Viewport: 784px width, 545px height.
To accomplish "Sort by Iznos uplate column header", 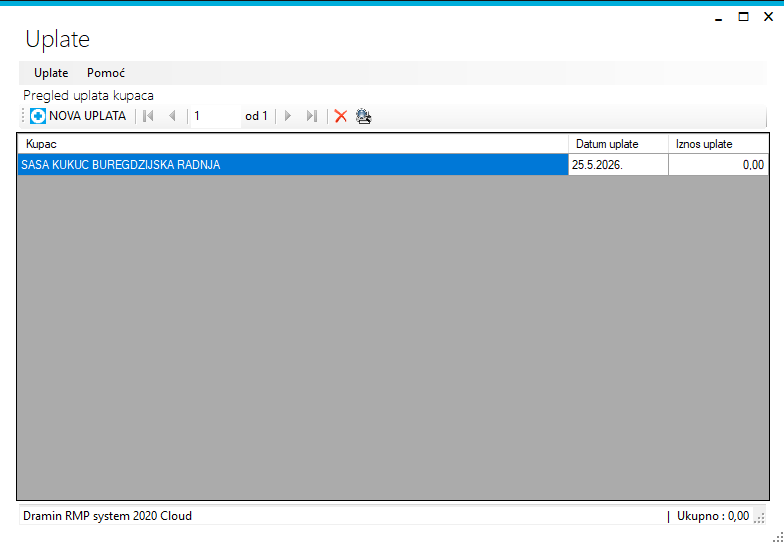I will tap(718, 144).
